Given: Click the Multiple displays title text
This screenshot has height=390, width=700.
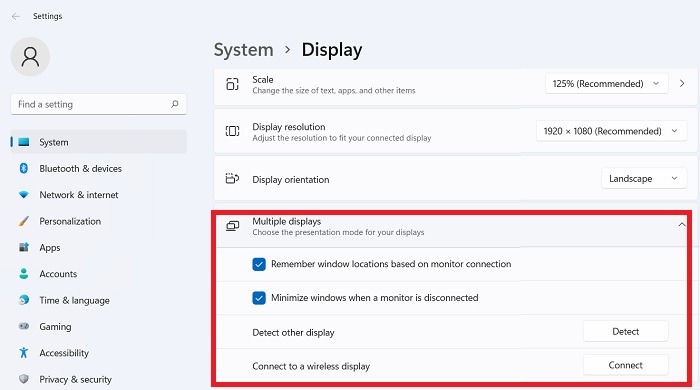Looking at the screenshot, I should tap(287, 221).
